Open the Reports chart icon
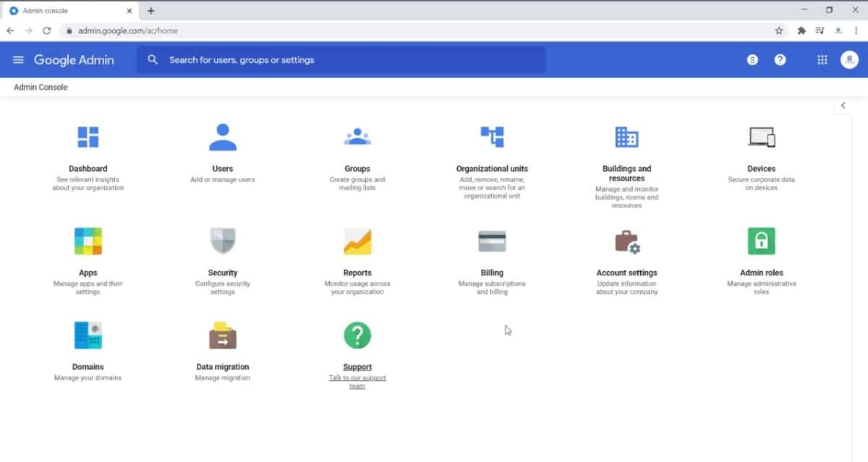868x462 pixels. point(357,241)
